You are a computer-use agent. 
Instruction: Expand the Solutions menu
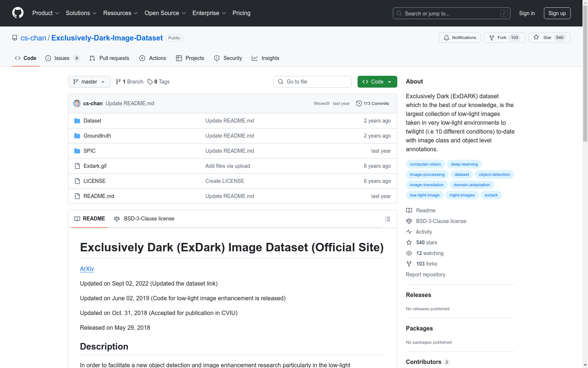81,13
